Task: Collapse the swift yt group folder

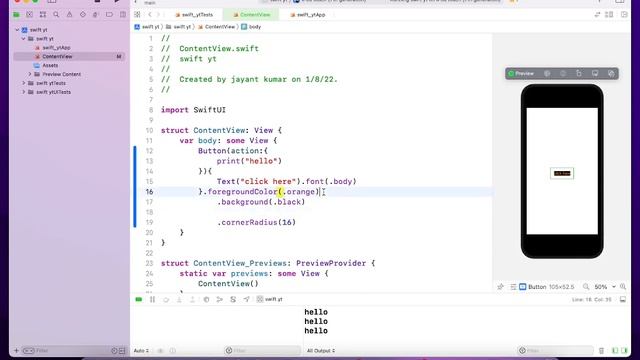Action: coord(24,39)
